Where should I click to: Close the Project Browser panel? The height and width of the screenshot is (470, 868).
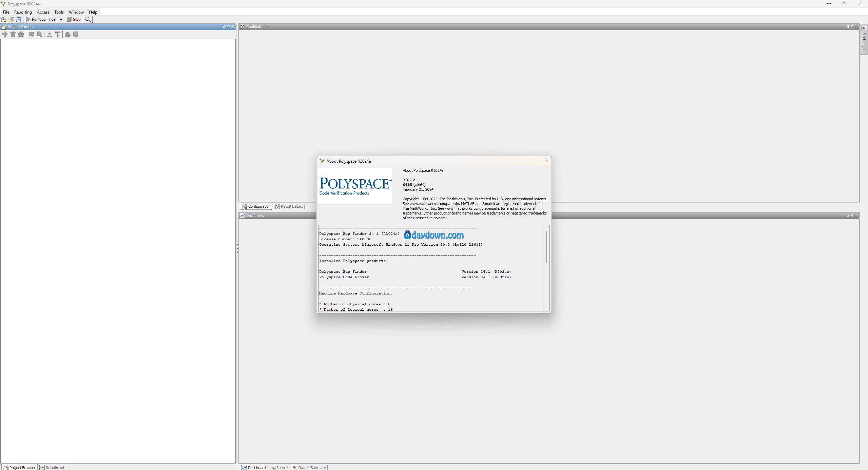click(x=233, y=26)
